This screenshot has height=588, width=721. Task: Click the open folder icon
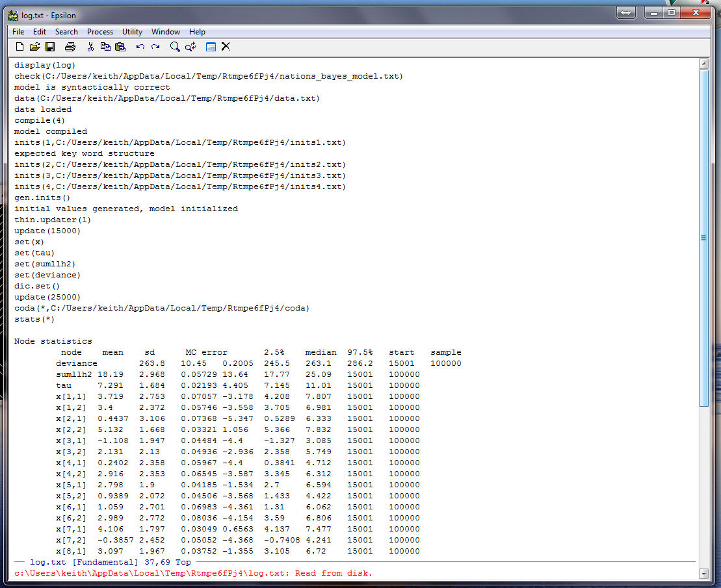click(35, 47)
